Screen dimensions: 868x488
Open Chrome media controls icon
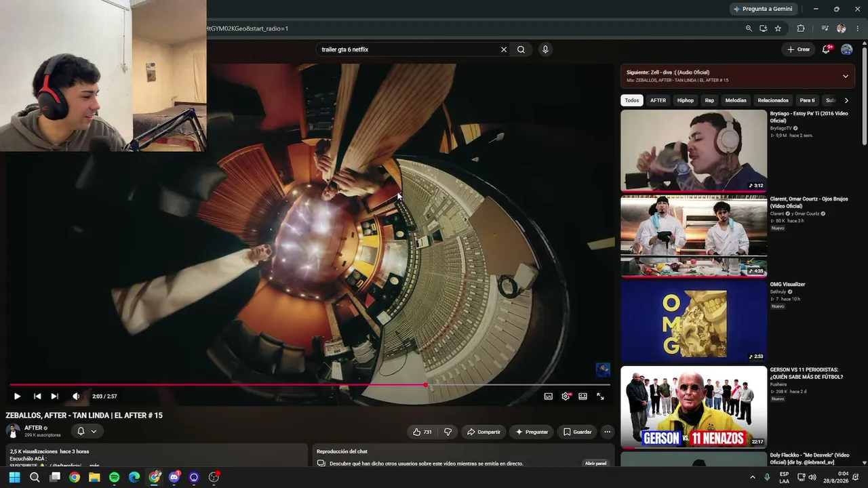[x=825, y=28]
